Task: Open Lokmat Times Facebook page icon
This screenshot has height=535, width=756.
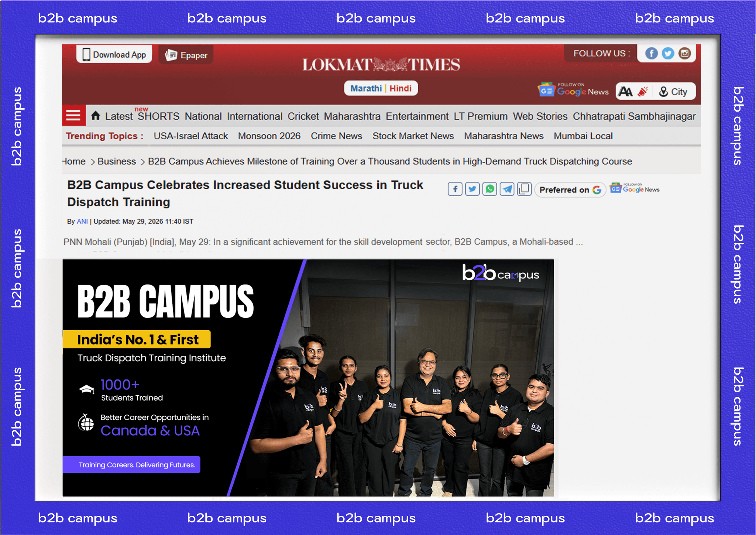Action: click(x=651, y=54)
